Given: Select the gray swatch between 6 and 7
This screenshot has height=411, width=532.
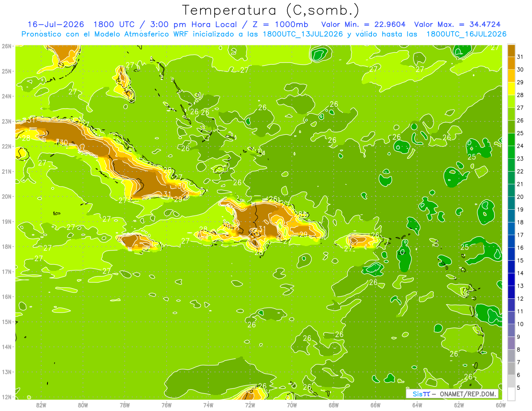Looking at the screenshot, I should [x=511, y=368].
